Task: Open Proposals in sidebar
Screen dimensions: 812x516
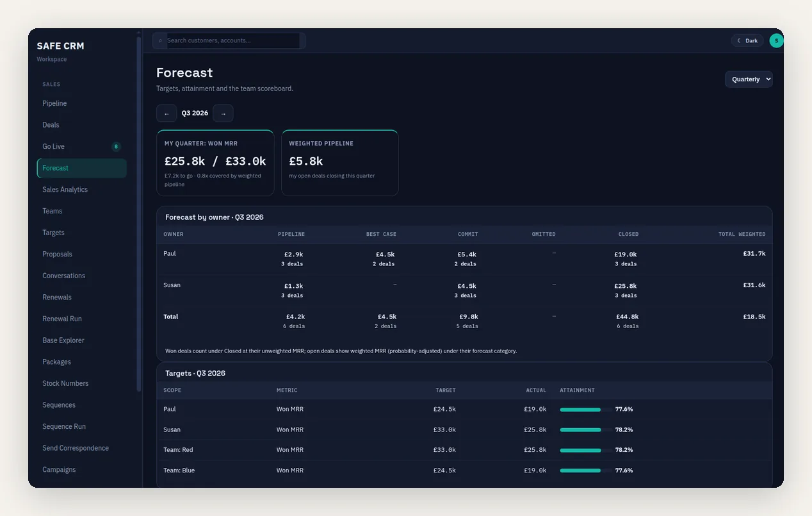Action: pos(82,254)
